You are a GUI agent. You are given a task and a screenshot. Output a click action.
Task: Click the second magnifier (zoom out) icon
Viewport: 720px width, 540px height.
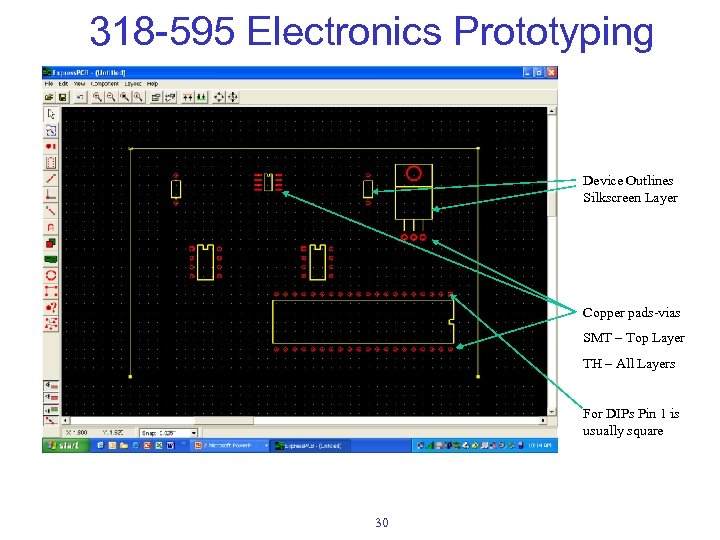(111, 97)
